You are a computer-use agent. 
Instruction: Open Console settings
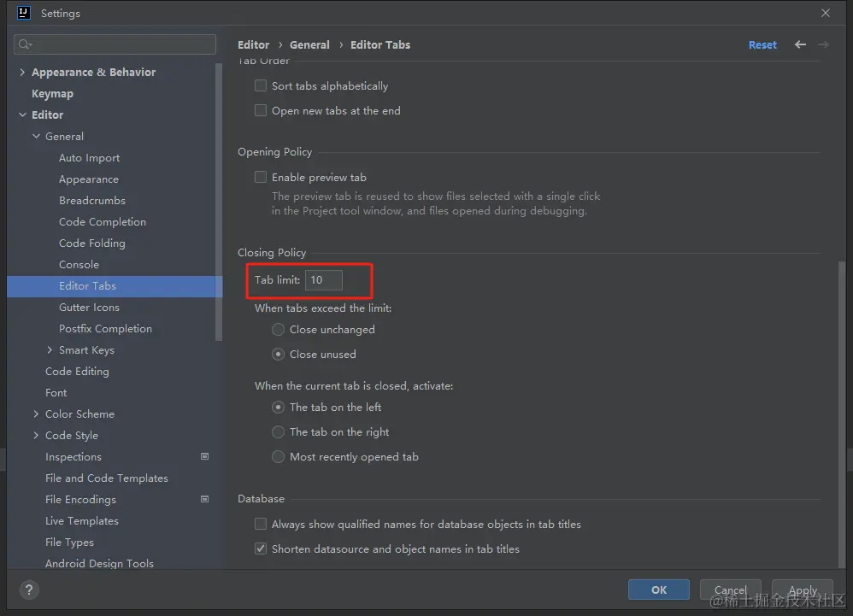[79, 264]
